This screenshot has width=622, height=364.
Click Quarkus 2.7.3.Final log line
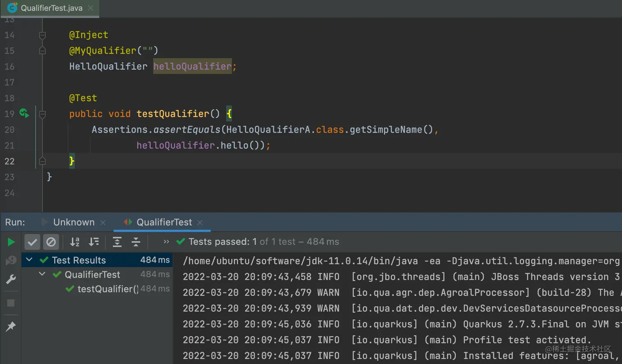click(402, 324)
